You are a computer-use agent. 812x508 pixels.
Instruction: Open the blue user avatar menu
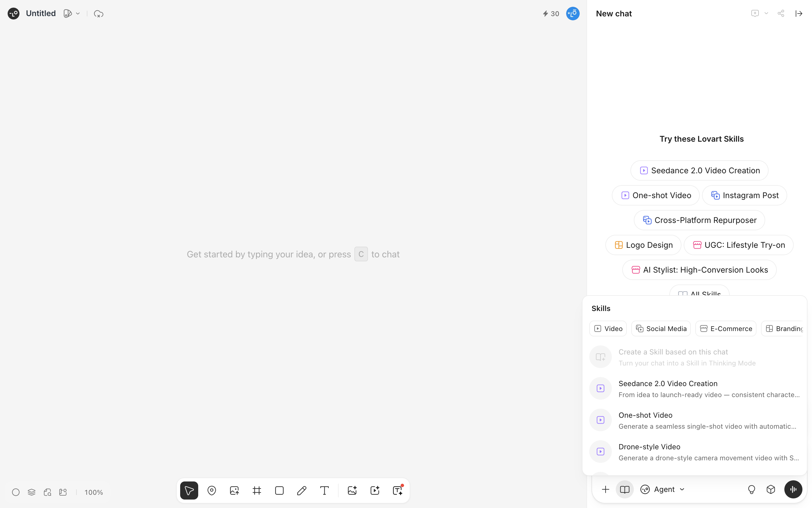(572, 14)
